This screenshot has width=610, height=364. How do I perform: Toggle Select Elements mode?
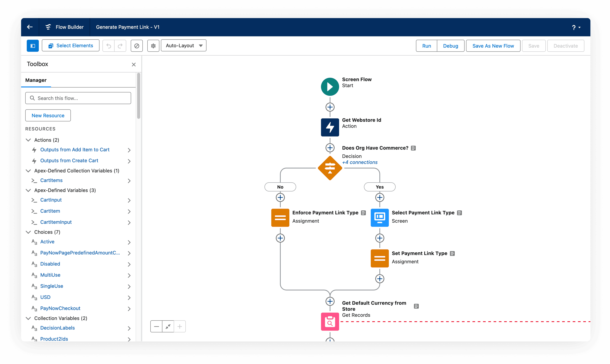(x=71, y=46)
